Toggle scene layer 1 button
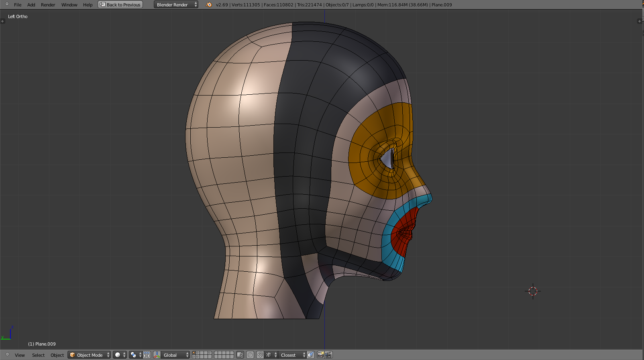This screenshot has height=360, width=644. coord(194,353)
